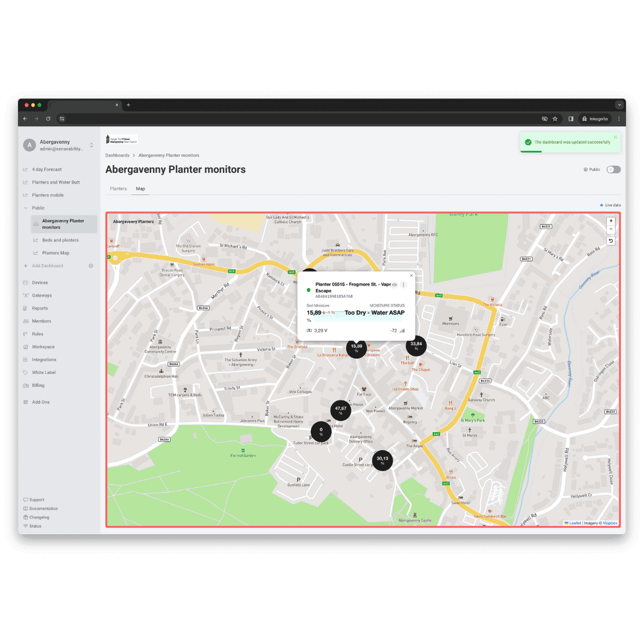Open the Reports page
The width and height of the screenshot is (644, 644).
40,308
